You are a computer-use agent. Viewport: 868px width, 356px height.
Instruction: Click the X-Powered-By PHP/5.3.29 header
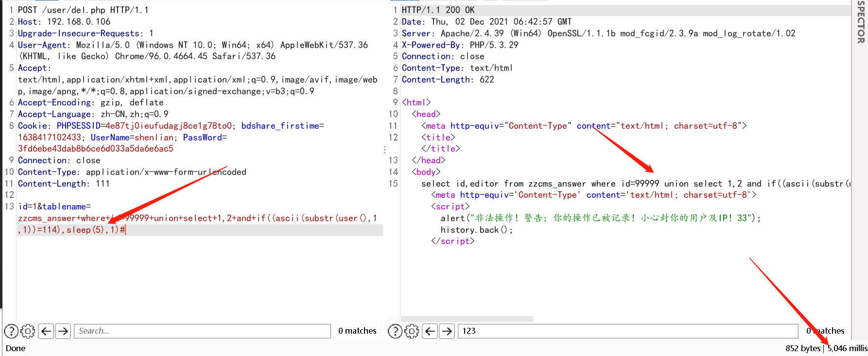click(460, 45)
